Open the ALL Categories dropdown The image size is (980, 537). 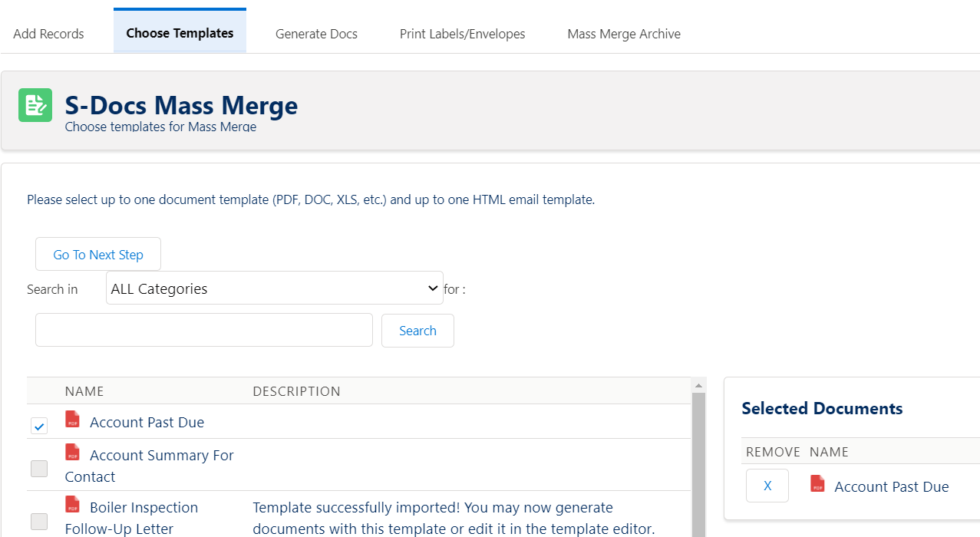[x=275, y=288]
